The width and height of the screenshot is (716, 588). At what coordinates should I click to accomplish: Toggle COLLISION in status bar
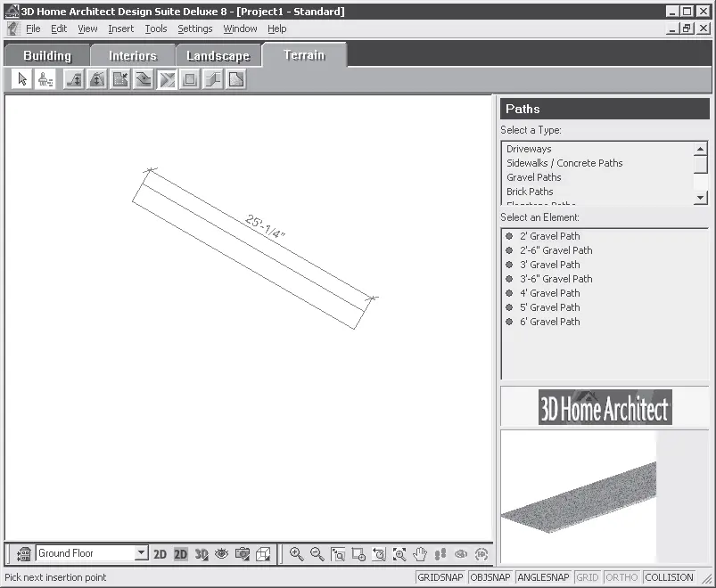669,577
